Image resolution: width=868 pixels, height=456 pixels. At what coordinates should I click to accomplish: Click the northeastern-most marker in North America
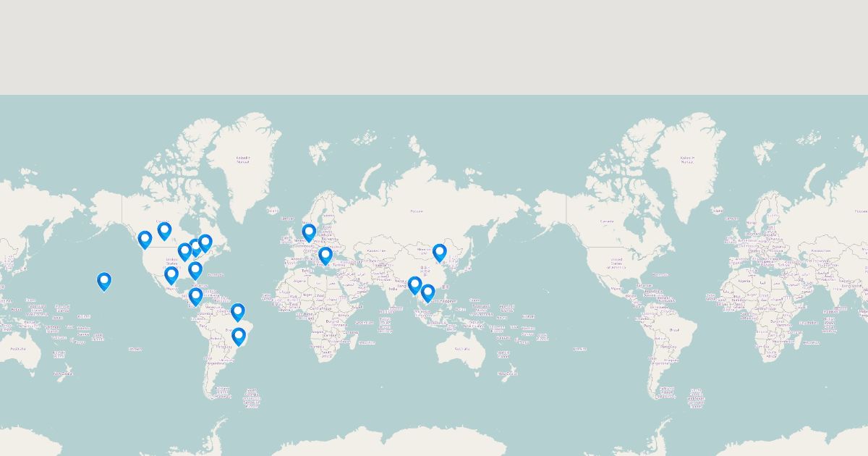tap(205, 242)
